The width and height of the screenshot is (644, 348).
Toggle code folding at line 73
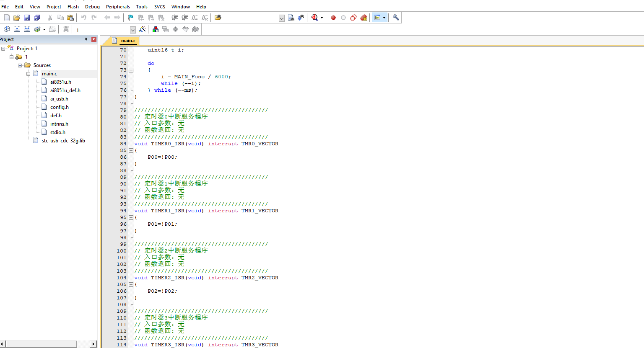pyautogui.click(x=131, y=70)
